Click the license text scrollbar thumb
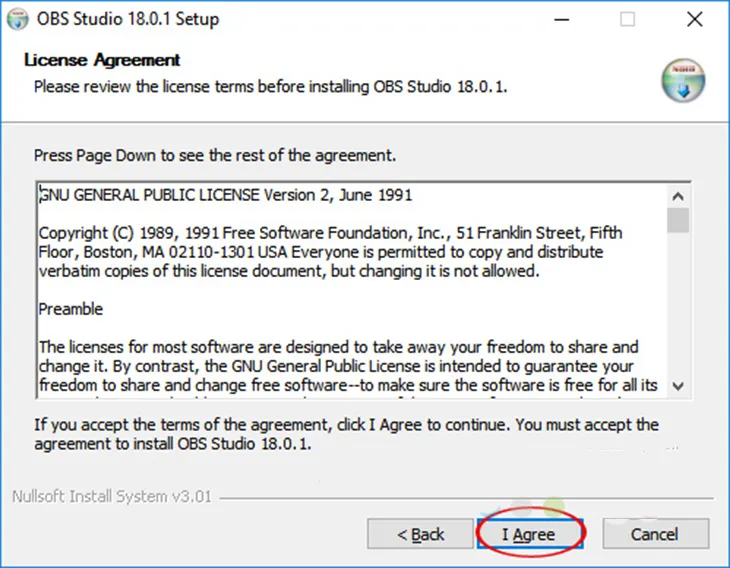The width and height of the screenshot is (730, 568). click(x=678, y=220)
